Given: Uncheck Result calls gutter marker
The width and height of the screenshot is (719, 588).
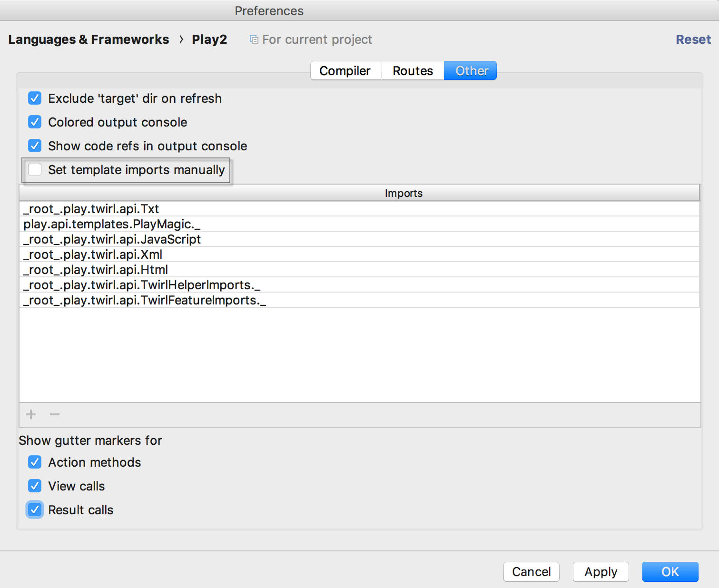Looking at the screenshot, I should (35, 510).
